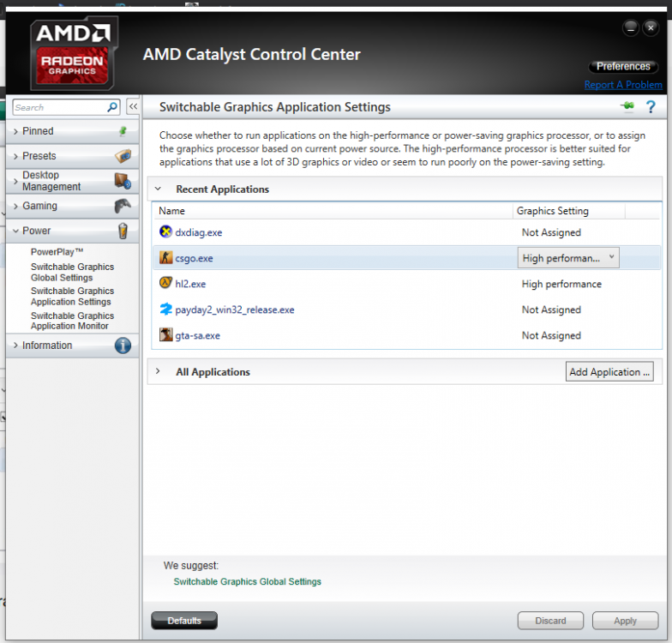Open help with the question mark icon
The width and height of the screenshot is (672, 643).
coord(651,106)
